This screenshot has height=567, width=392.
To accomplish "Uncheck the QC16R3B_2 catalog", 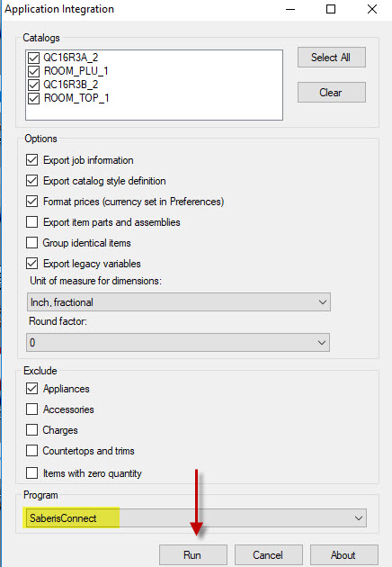I will pyautogui.click(x=33, y=85).
